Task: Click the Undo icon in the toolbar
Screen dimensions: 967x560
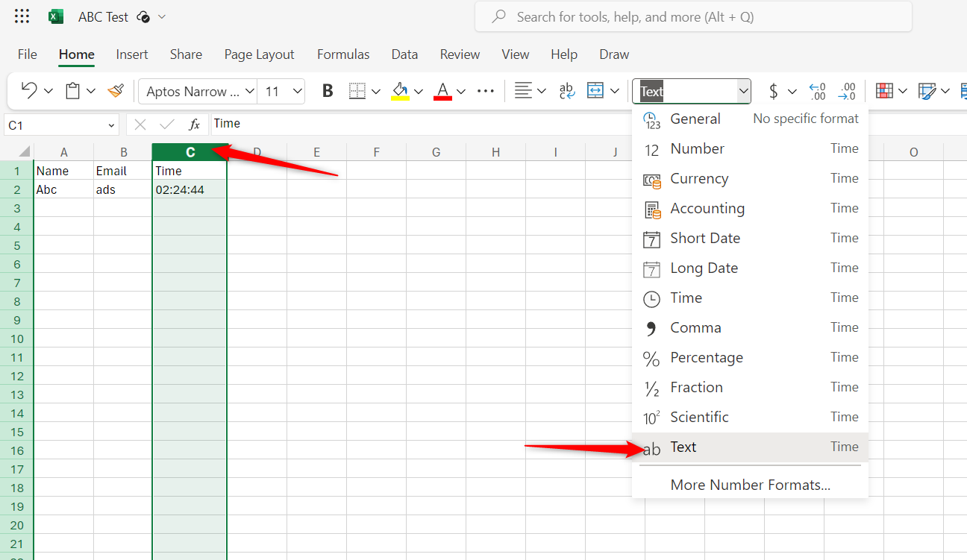Action: pyautogui.click(x=29, y=91)
